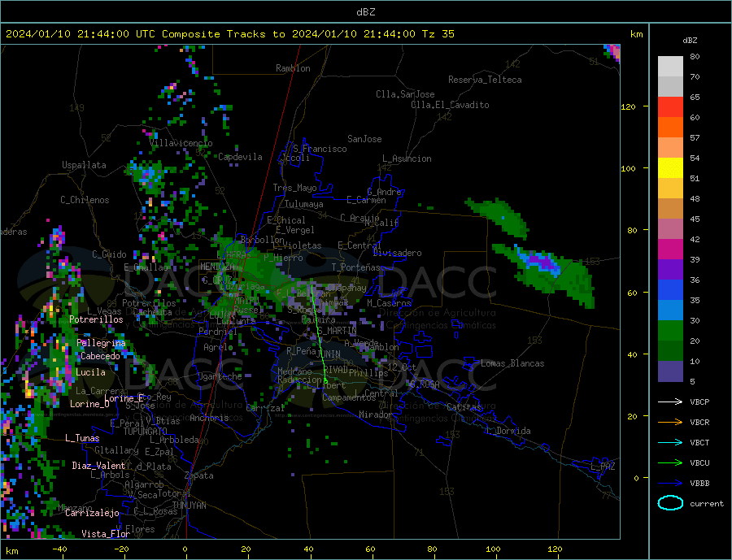Click the pink Vista_Flor label

coord(106,534)
